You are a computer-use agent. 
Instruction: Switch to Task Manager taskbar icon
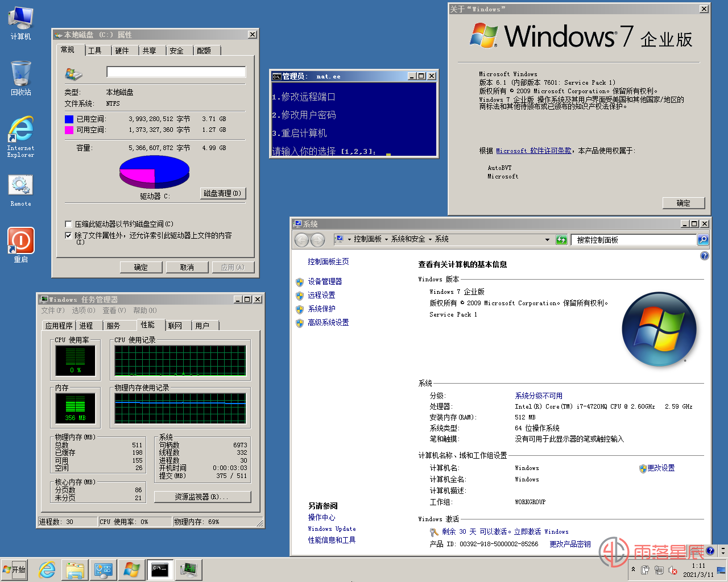point(188,569)
